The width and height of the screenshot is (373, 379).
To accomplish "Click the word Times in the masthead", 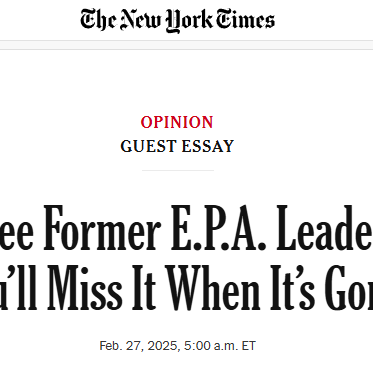I will point(245,19).
